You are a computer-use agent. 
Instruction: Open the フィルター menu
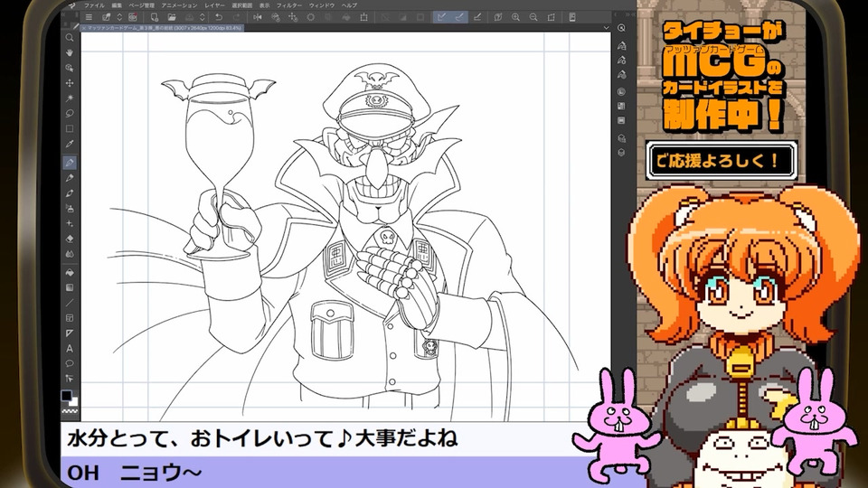(289, 5)
